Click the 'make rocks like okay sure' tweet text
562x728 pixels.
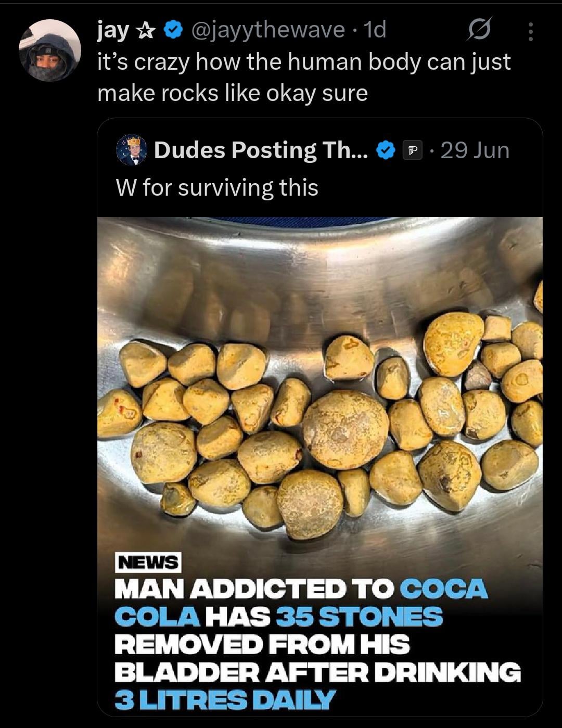[233, 93]
